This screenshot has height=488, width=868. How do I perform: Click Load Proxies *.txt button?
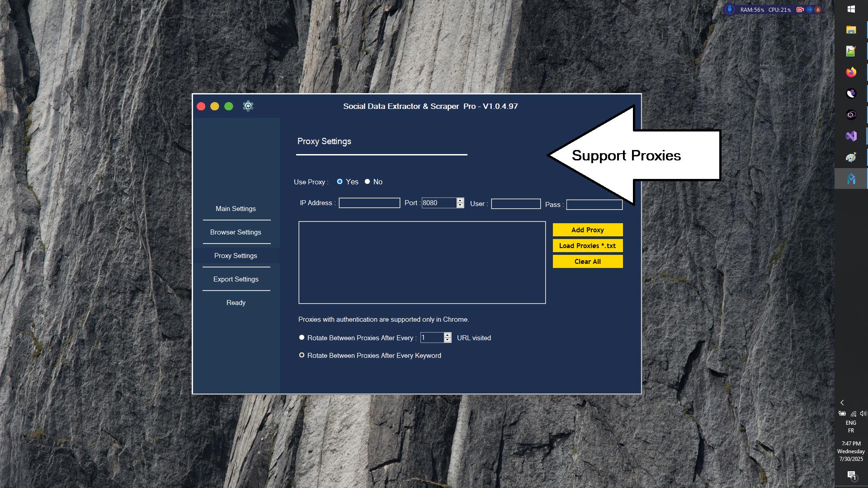587,246
